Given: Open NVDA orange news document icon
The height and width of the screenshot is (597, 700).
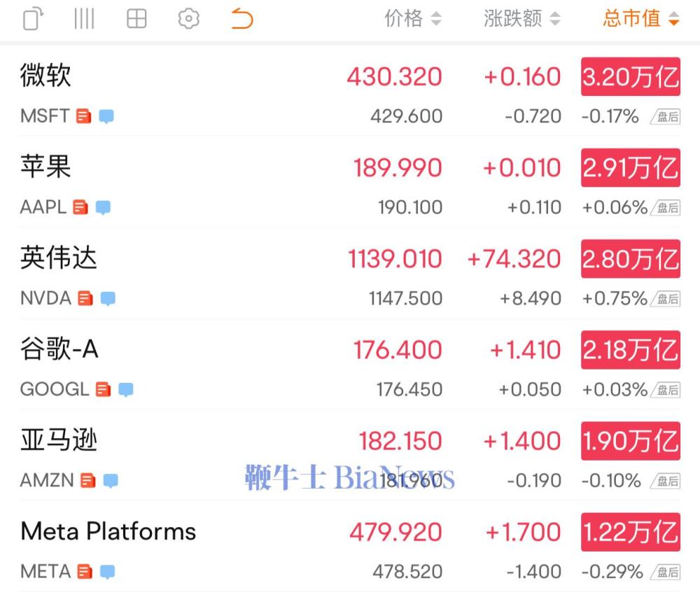Looking at the screenshot, I should click(85, 298).
